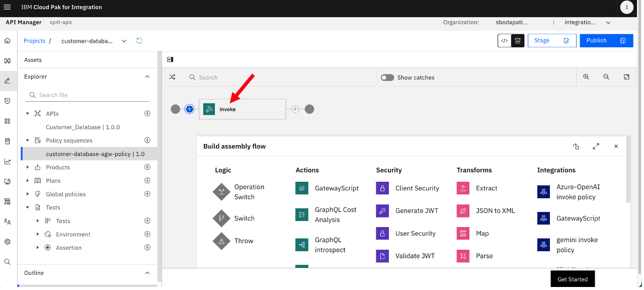The image size is (644, 290).
Task: Add the JSON to XML policy
Action: click(486, 211)
